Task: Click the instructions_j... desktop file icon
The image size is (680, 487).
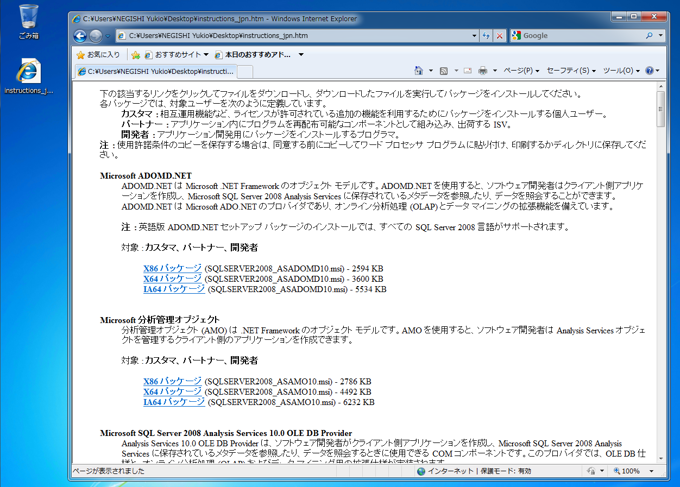Action: (x=29, y=76)
